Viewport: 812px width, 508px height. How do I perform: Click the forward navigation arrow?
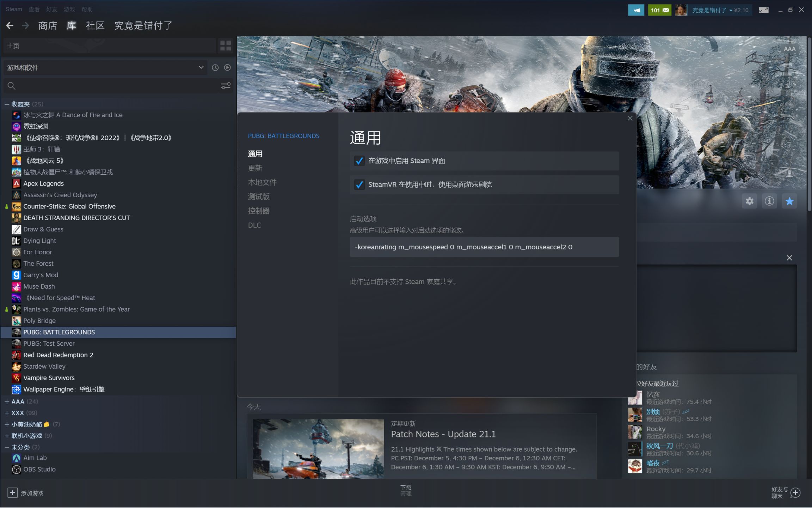point(25,25)
